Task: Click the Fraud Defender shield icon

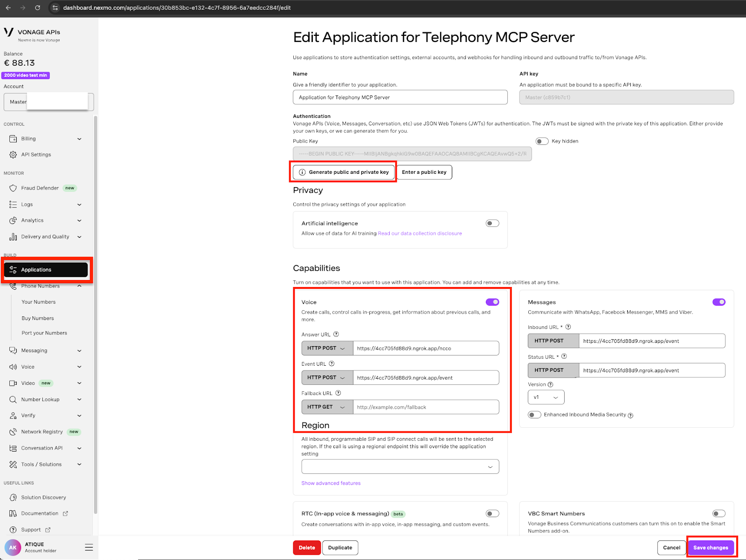Action: 13,188
